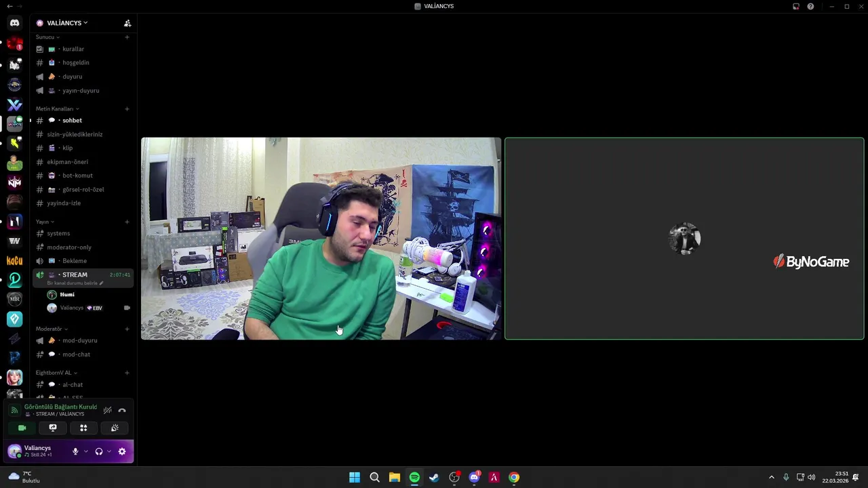Image resolution: width=868 pixels, height=488 pixels.
Task: Open the duyuru announcement channel
Action: [83, 77]
